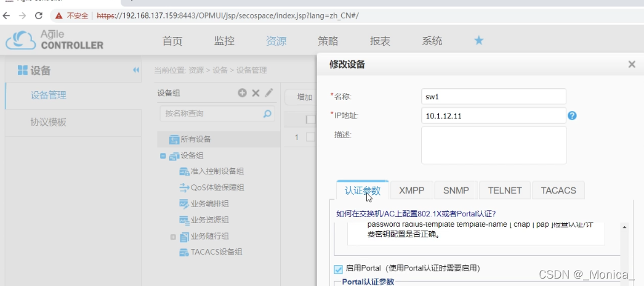Screen dimensions: 644x286
Task: Click the 业务资源组 icon
Action: (x=185, y=220)
